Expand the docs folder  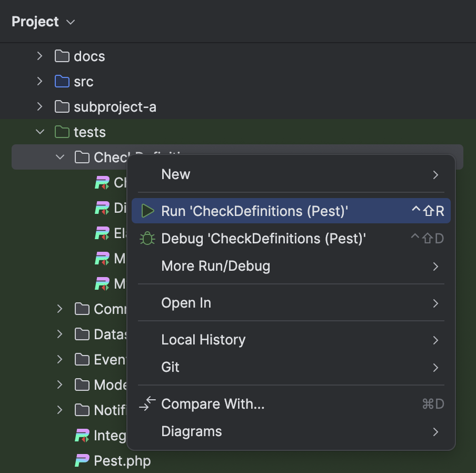40,56
